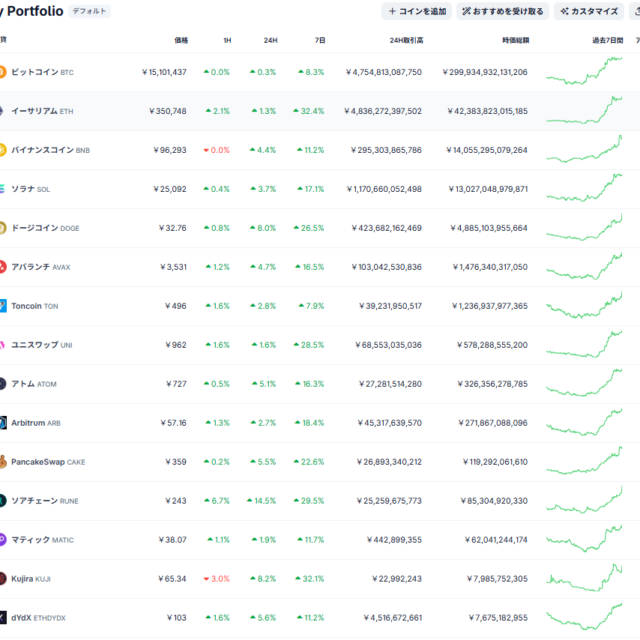Open ソアチェーン RUNE sparkline chart
640x640 pixels.
point(584,500)
